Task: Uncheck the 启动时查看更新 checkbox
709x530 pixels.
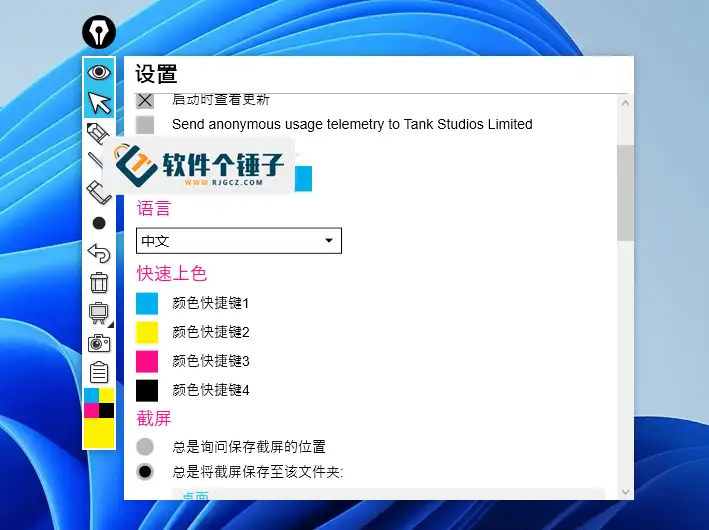Action: (145, 101)
